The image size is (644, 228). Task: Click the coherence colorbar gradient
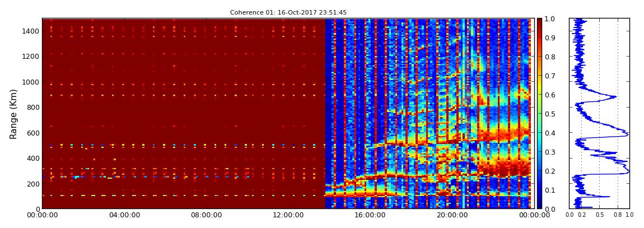point(539,113)
